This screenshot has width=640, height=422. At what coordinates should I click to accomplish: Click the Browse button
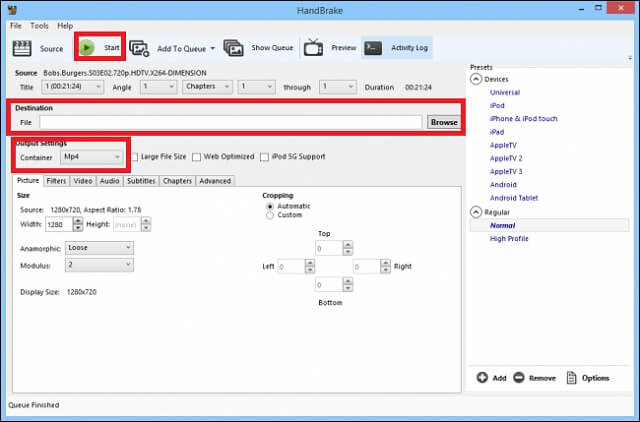point(444,122)
